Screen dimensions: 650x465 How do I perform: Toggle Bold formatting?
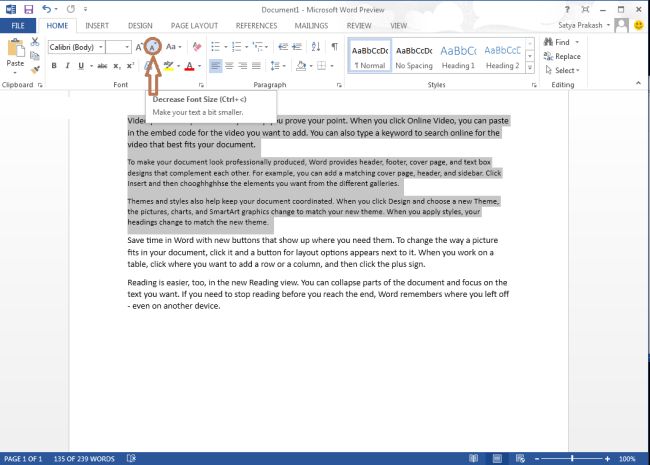tap(54, 66)
